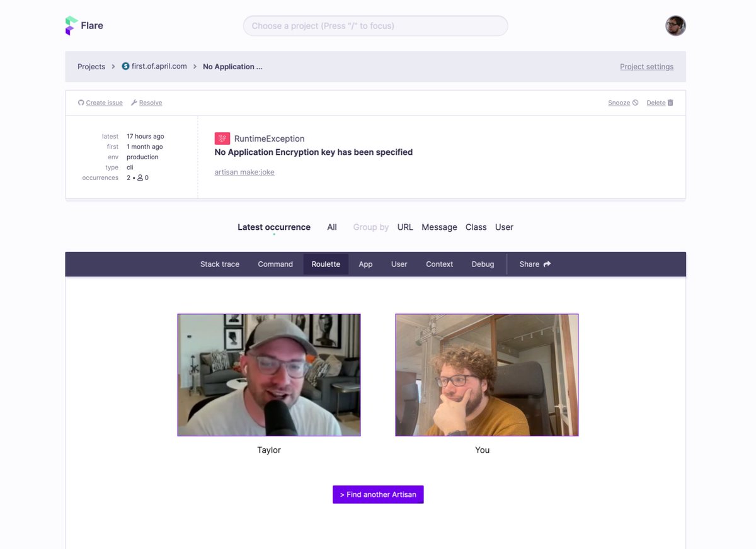Click the No Application Encryption key message
This screenshot has width=756, height=549.
(314, 152)
